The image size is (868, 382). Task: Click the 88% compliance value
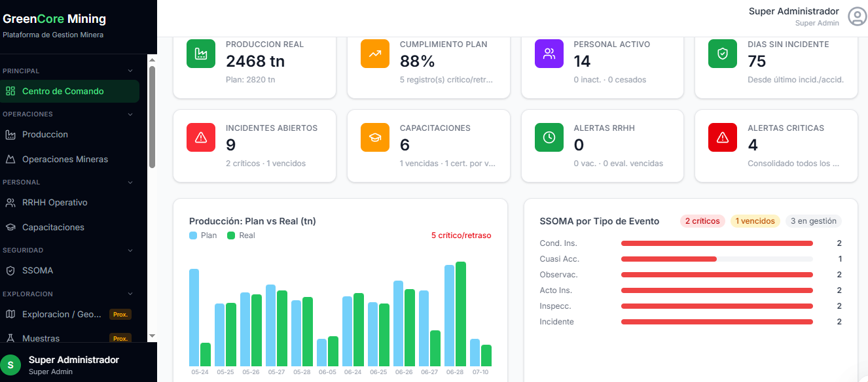click(417, 61)
